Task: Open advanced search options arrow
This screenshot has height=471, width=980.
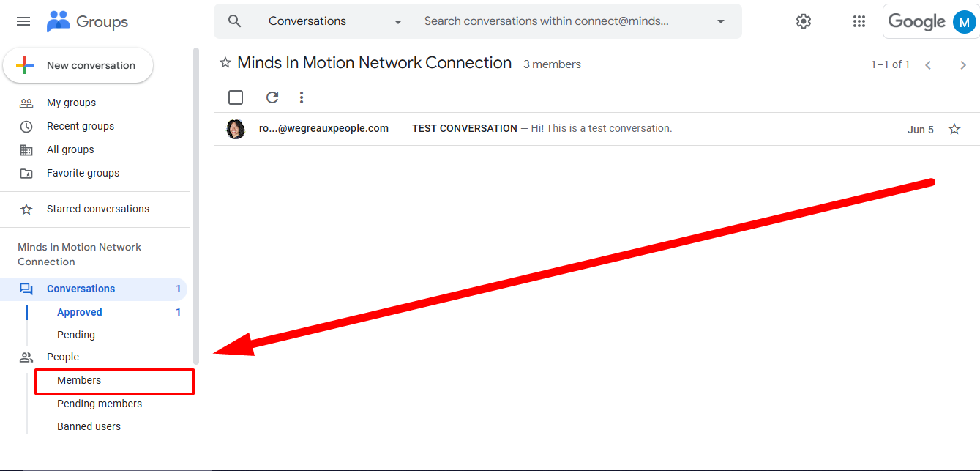Action: 721,22
